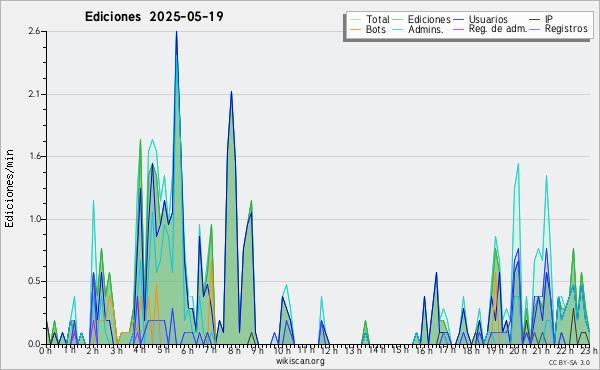Screen dimensions: 600x370
Task: Click the '10 h' x-axis label
Action: coord(282,351)
